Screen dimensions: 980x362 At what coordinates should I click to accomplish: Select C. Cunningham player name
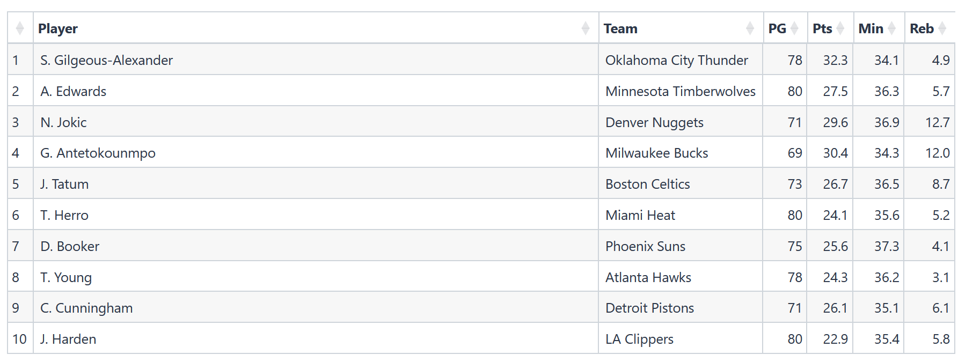(86, 308)
